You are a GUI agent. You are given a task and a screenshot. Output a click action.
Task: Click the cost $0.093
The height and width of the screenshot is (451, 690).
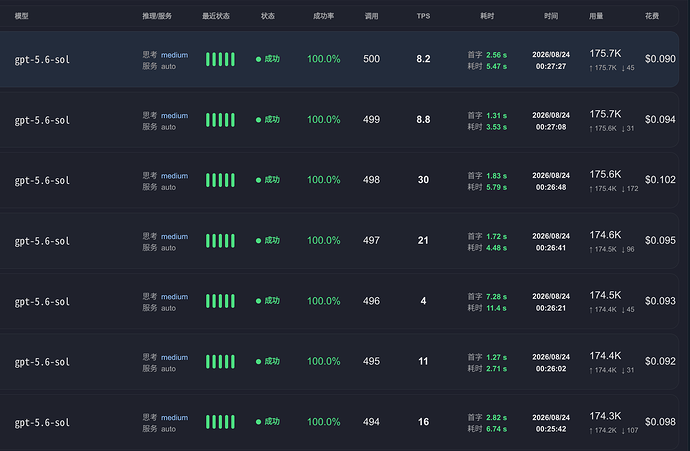[x=660, y=301]
